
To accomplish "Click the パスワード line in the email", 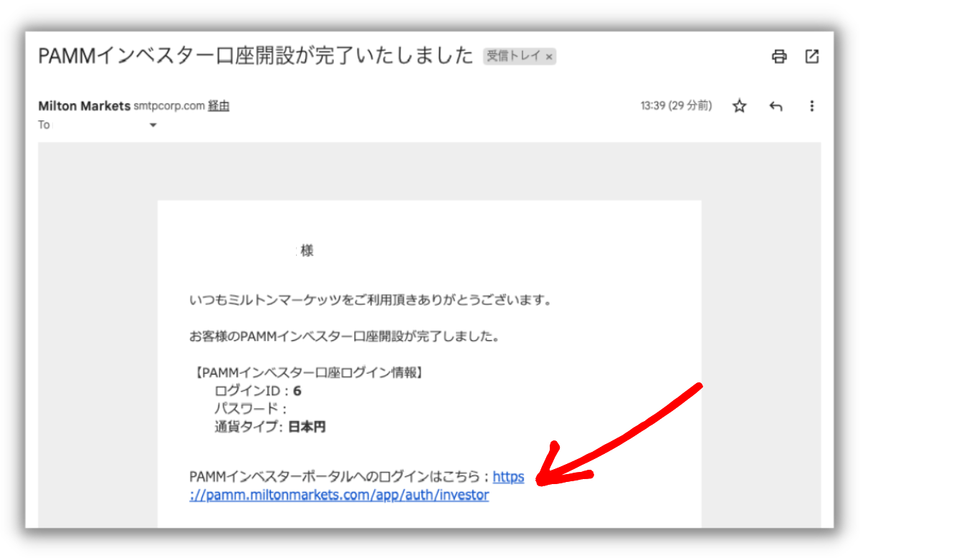I will pos(250,409).
